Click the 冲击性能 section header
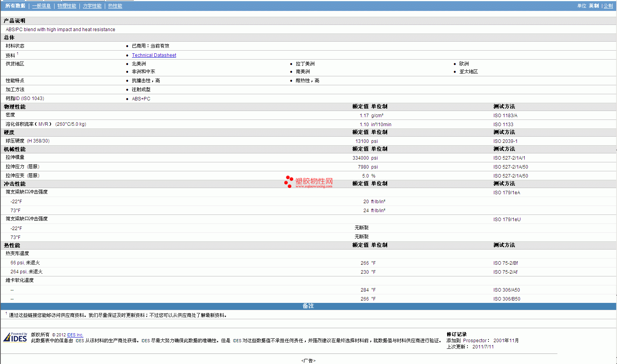Image resolution: width=617 pixels, height=364 pixels. tap(14, 184)
